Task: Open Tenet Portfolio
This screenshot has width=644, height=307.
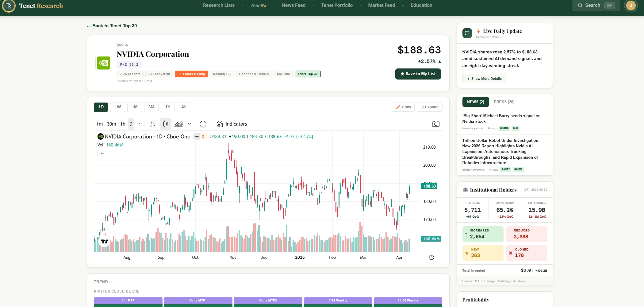Action: point(337,5)
